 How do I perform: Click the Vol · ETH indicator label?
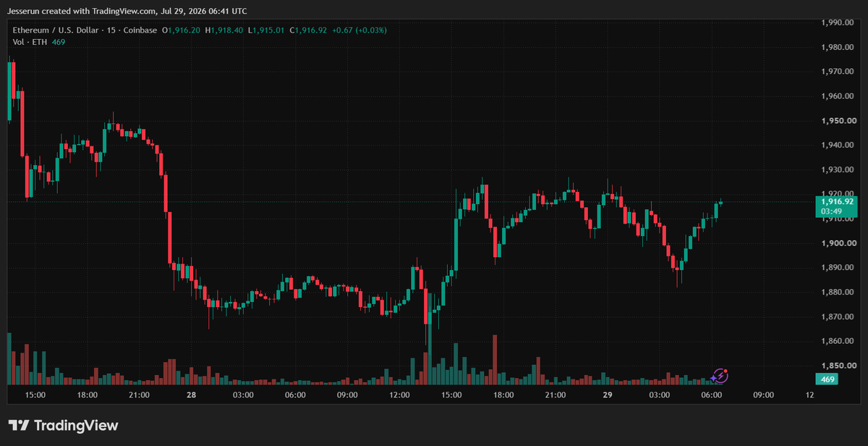(30, 42)
